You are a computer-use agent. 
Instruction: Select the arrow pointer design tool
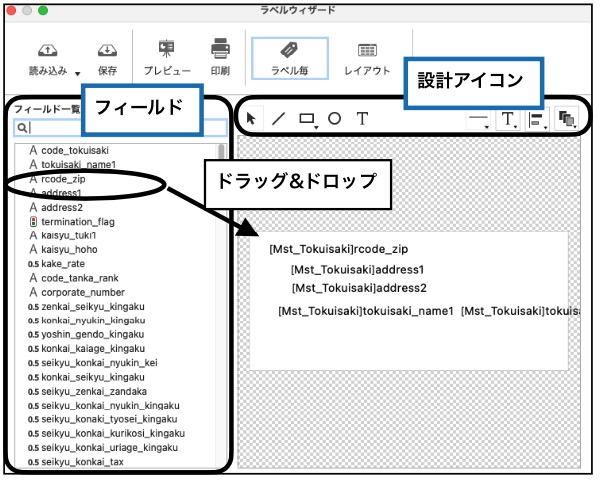tap(251, 118)
